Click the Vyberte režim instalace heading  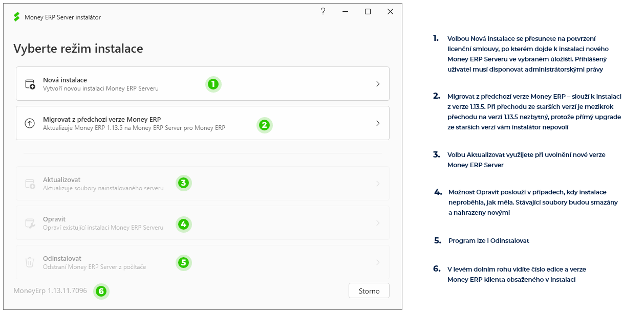point(78,49)
